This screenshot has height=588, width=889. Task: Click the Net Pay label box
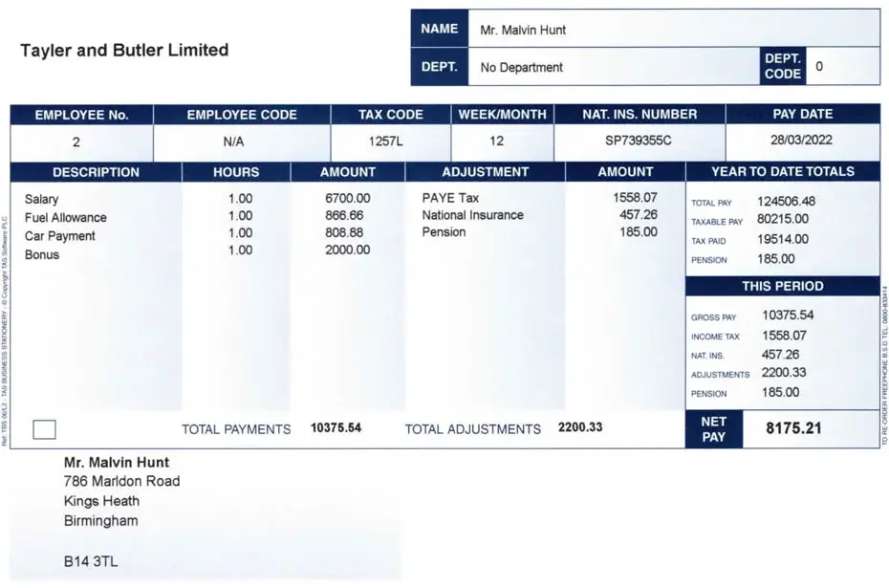(x=714, y=429)
